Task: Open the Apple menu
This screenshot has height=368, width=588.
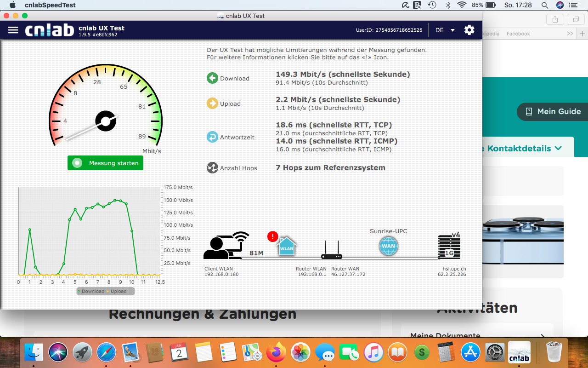Action: pos(12,5)
